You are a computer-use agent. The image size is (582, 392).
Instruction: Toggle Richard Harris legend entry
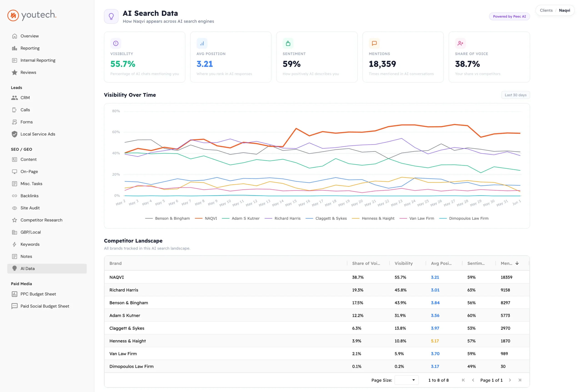(x=283, y=219)
